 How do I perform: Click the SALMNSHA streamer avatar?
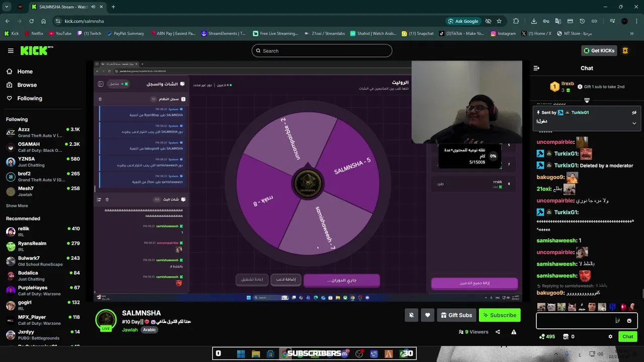pyautogui.click(x=106, y=320)
